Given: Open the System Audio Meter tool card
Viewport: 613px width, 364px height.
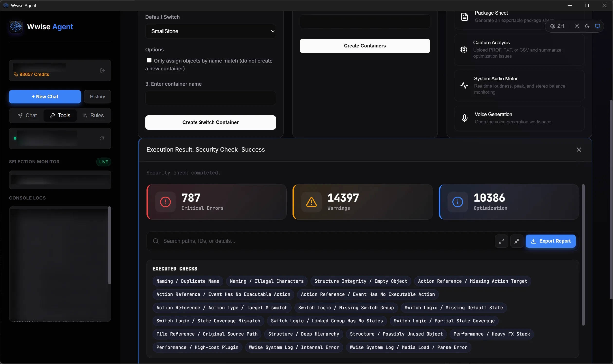Looking at the screenshot, I should tap(519, 85).
